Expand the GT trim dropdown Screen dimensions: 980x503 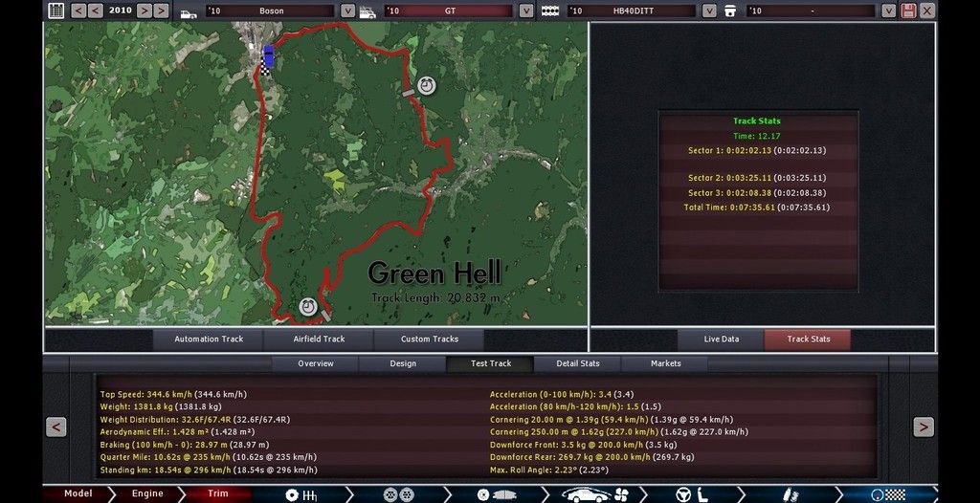coord(526,11)
